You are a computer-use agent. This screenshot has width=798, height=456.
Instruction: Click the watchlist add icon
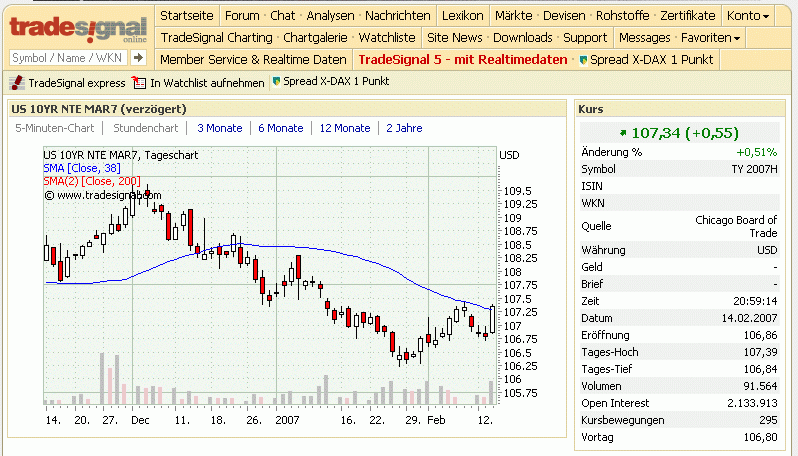(139, 82)
